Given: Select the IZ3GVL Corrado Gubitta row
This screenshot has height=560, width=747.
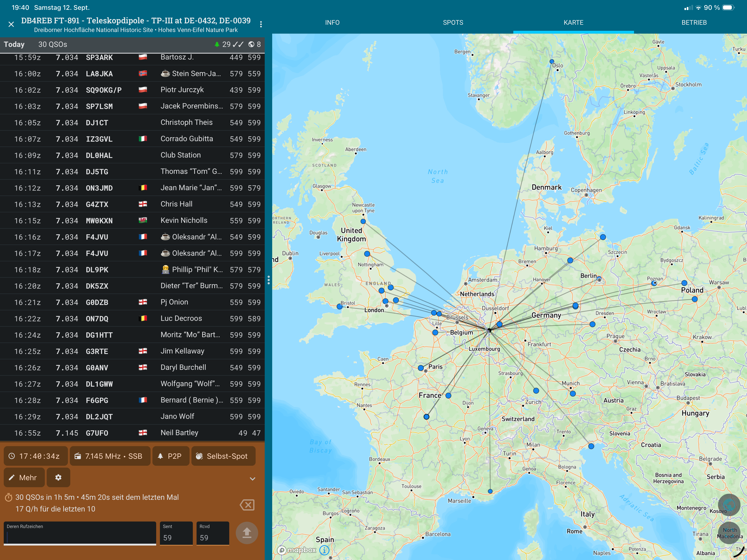Looking at the screenshot, I should coord(132,139).
